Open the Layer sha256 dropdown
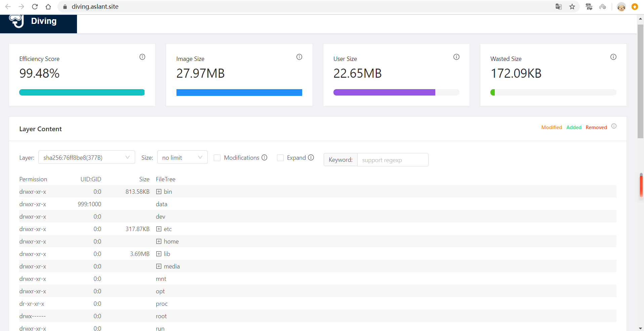This screenshot has width=644, height=331. point(86,157)
